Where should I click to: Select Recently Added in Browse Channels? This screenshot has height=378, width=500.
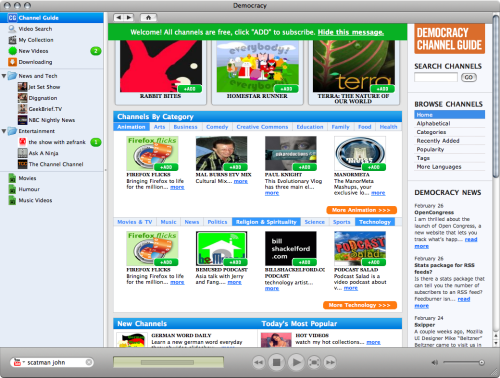pos(438,141)
